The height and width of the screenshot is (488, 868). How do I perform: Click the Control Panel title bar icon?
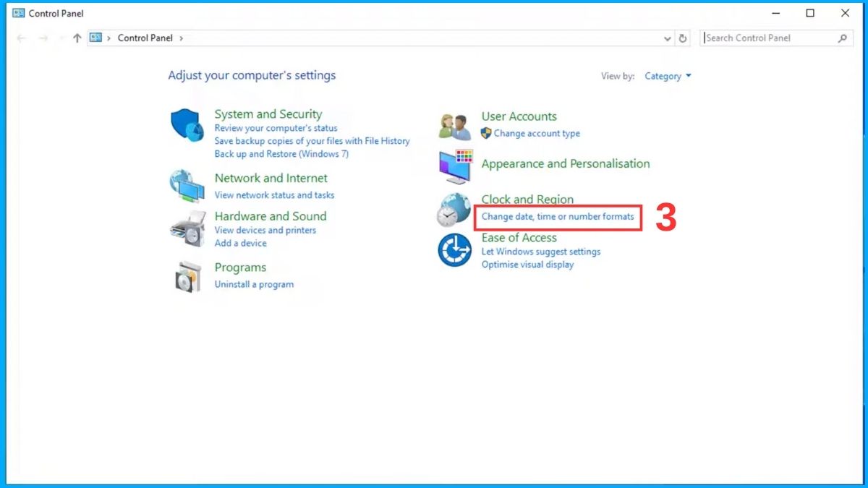pos(19,13)
